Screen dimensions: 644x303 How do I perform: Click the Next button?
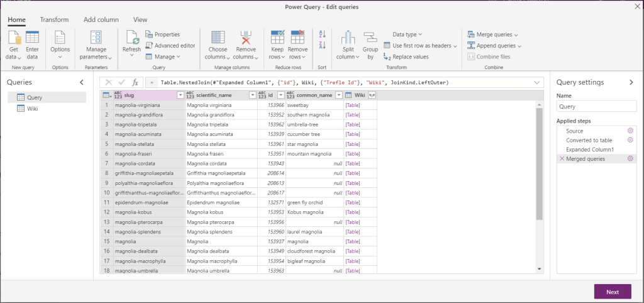click(x=612, y=292)
